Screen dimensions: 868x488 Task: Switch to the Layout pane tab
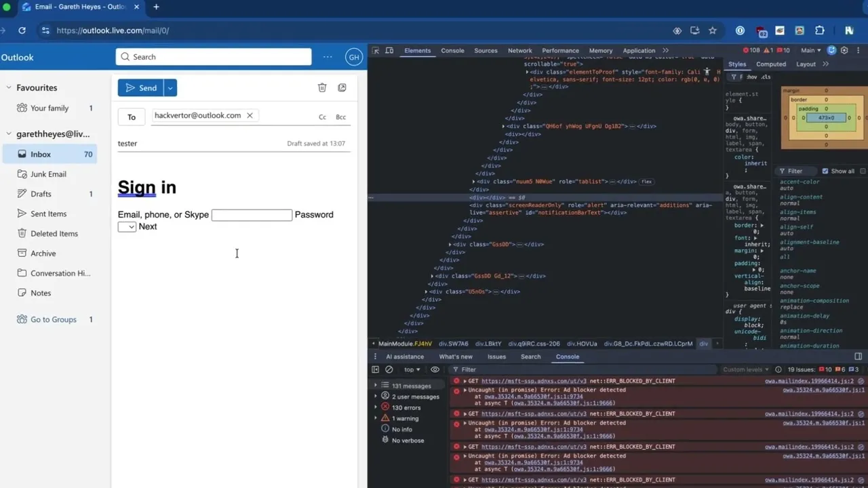[806, 64]
